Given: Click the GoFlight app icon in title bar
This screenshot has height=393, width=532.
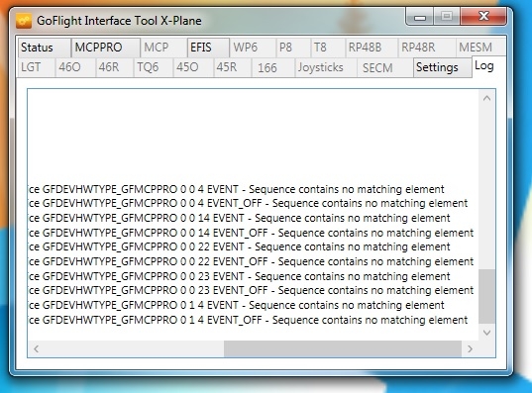Looking at the screenshot, I should (24, 21).
